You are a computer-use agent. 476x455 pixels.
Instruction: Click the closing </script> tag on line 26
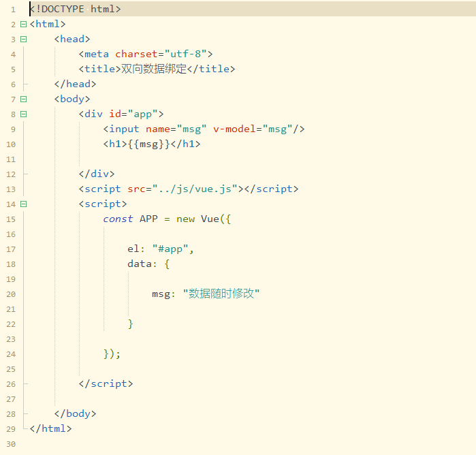point(106,384)
